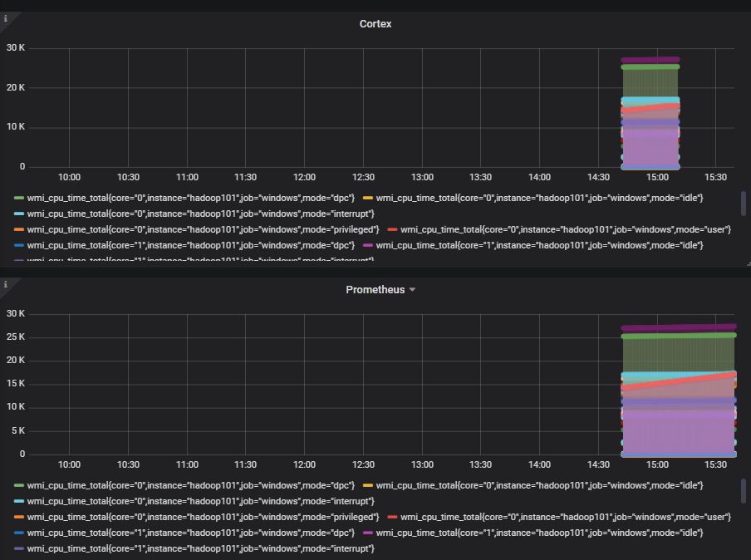Open the Prometheus panel info icon
Screen dimensions: 751x560
pyautogui.click(x=6, y=284)
